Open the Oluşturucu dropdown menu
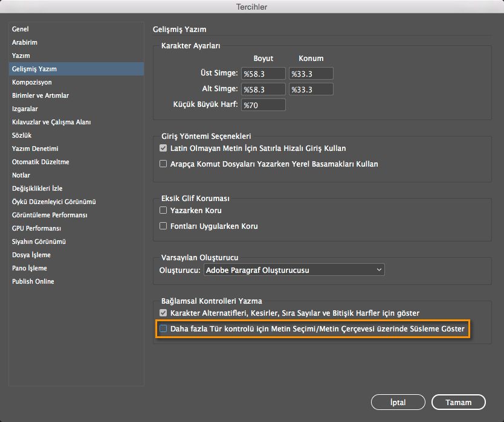 click(x=294, y=270)
